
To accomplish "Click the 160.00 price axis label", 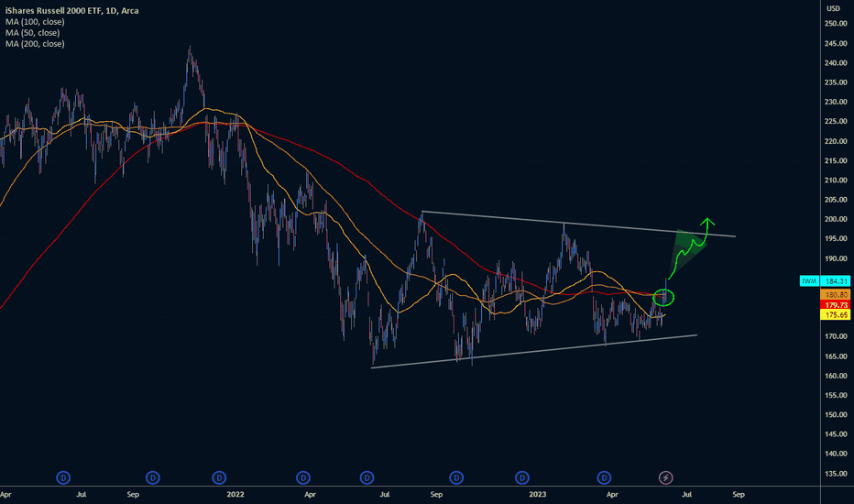I will (836, 376).
